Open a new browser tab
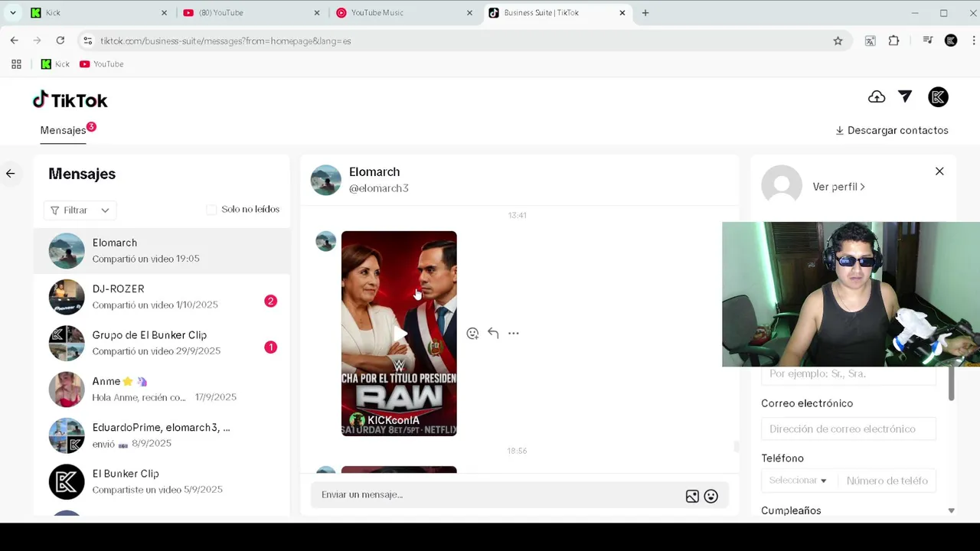The width and height of the screenshot is (980, 551). click(645, 13)
